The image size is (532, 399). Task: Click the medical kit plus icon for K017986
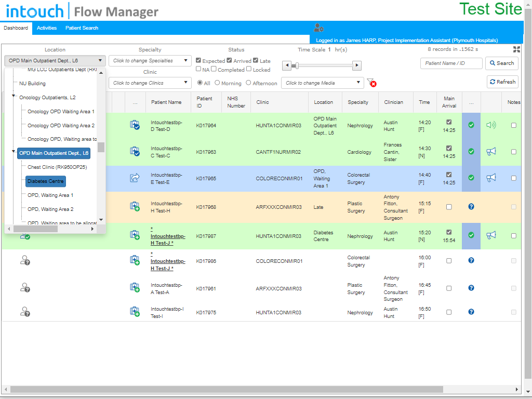click(x=135, y=261)
